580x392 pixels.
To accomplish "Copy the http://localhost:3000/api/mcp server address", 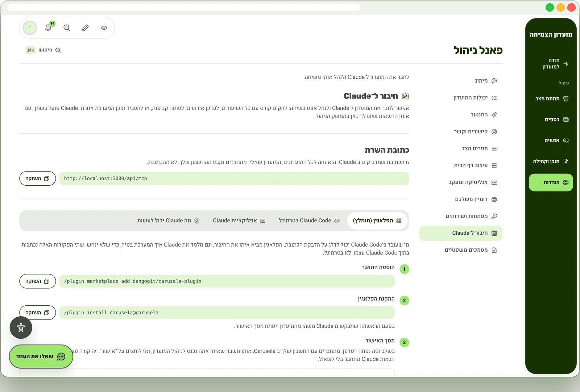I will pyautogui.click(x=38, y=178).
